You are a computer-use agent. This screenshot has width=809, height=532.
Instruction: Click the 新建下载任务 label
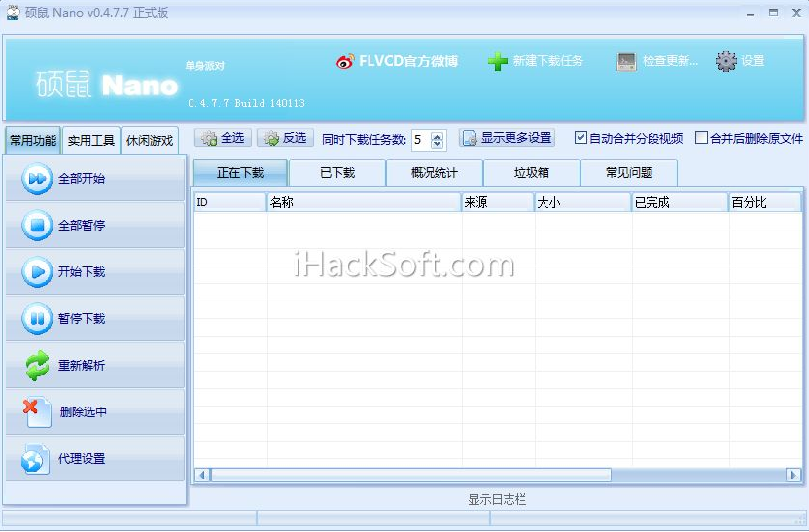(x=547, y=61)
